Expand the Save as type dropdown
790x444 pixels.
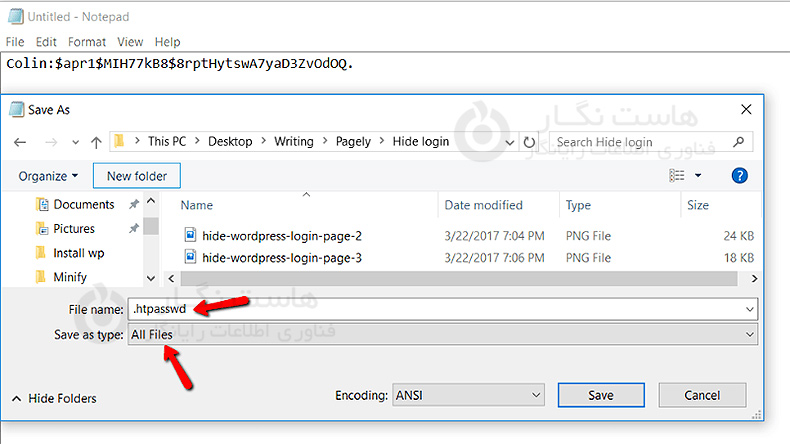(x=442, y=335)
